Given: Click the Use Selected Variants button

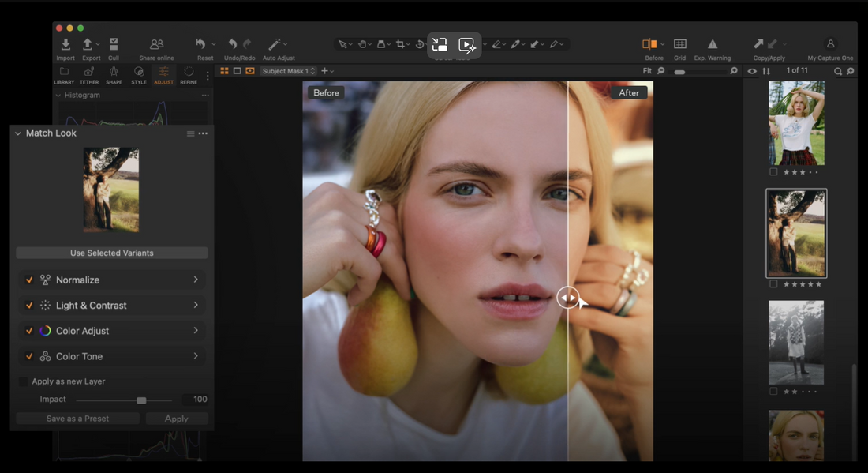Looking at the screenshot, I should tap(112, 253).
